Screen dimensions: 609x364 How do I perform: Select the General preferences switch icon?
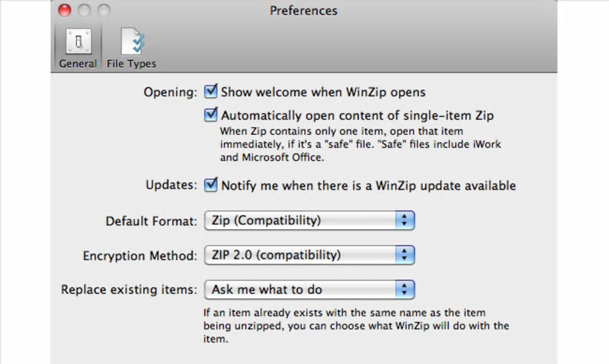[78, 41]
